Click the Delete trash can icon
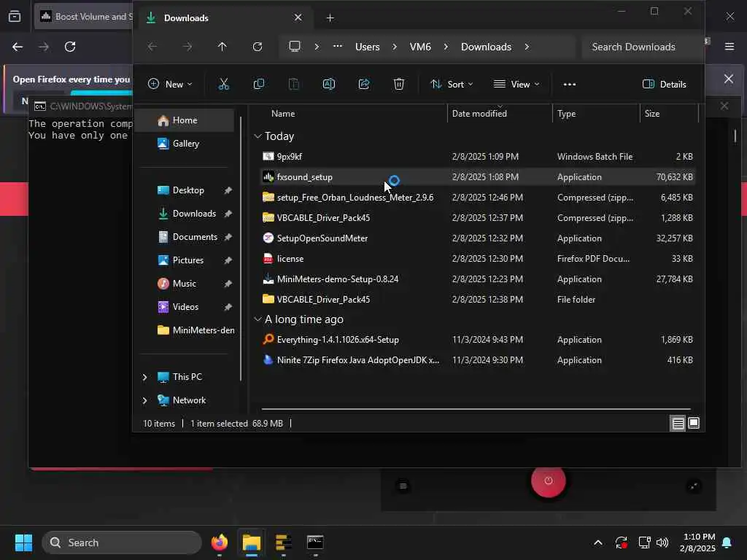 point(399,85)
